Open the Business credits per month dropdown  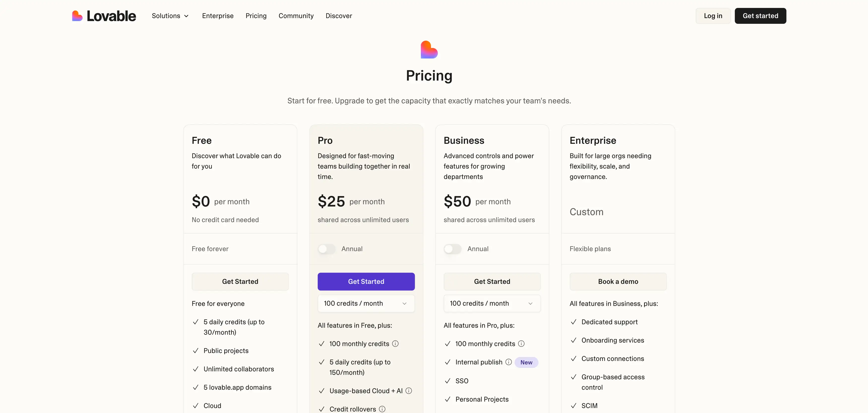pyautogui.click(x=492, y=303)
